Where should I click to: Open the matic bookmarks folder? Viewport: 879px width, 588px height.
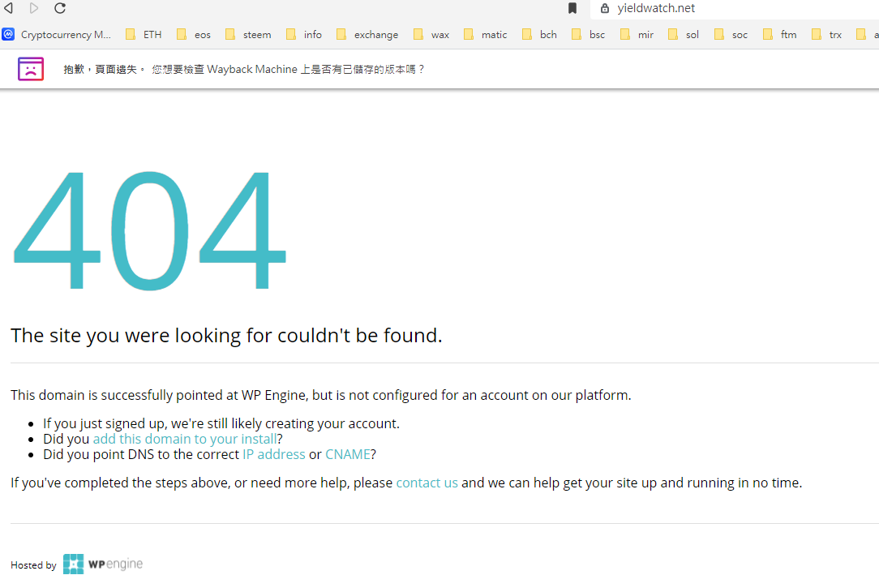pos(486,35)
